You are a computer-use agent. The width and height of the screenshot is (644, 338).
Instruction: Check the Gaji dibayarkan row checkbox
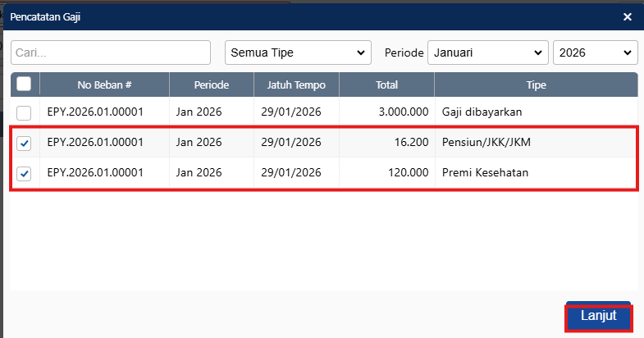[x=25, y=112]
